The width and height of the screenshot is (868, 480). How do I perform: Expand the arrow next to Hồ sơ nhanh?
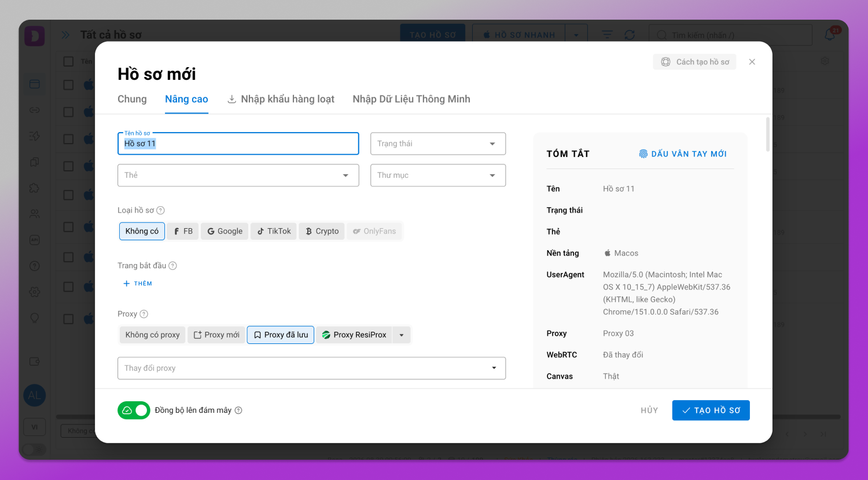tap(576, 35)
